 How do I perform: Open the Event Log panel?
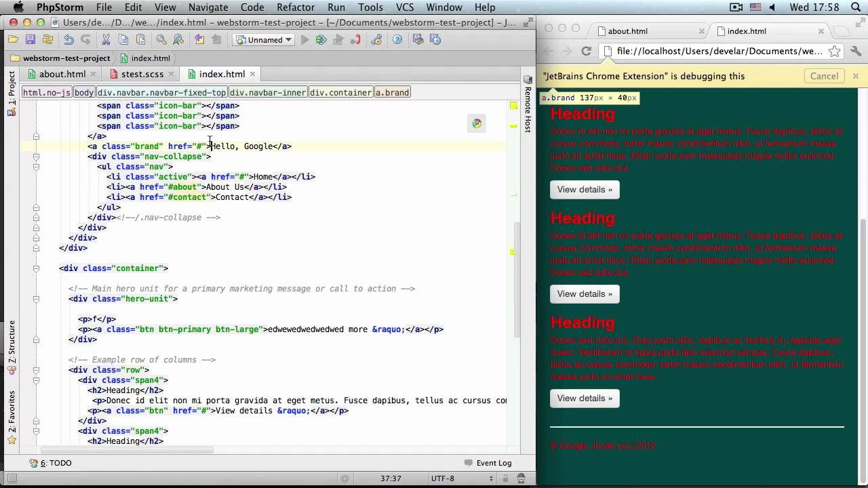(488, 463)
